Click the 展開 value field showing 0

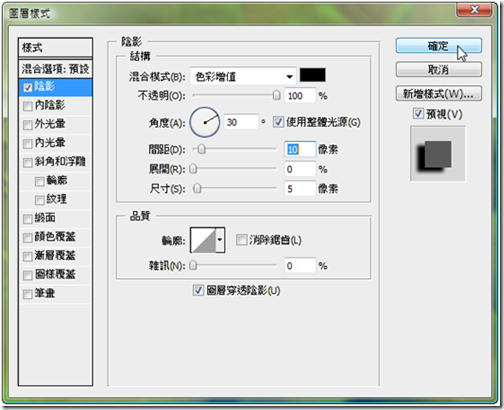300,169
